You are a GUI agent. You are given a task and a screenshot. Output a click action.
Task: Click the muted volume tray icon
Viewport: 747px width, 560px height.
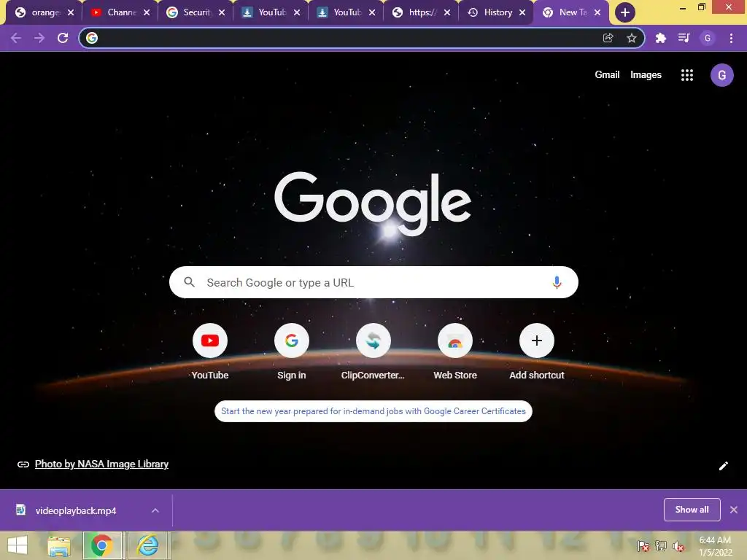tap(678, 546)
